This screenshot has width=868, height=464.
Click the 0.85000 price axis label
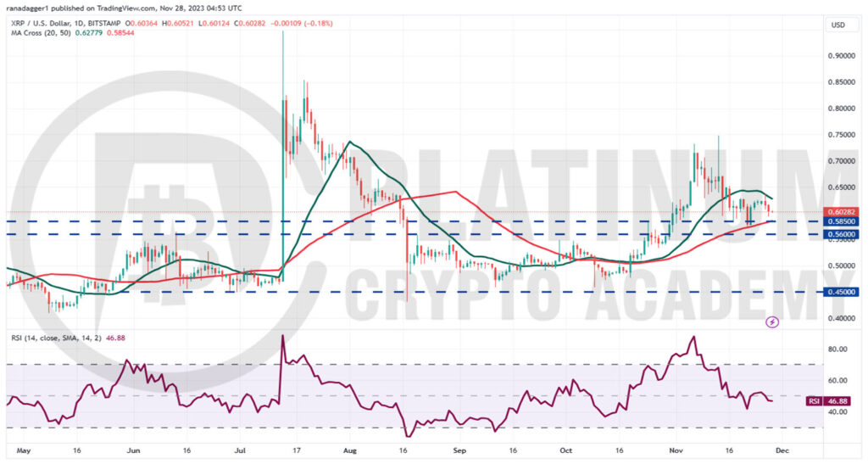(842, 82)
